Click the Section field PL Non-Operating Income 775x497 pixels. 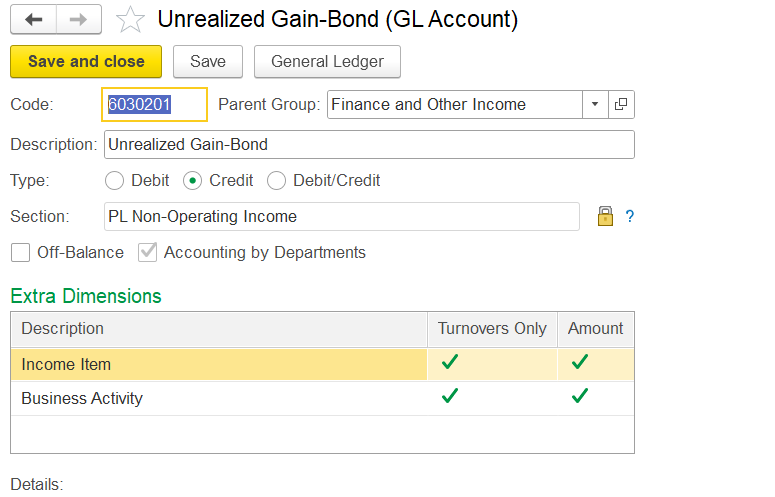[342, 216]
